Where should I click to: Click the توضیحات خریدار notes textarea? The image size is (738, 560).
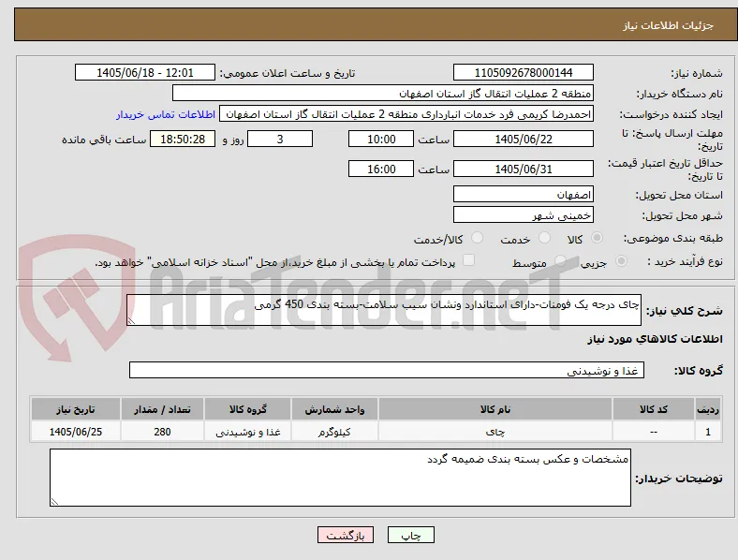(340, 478)
